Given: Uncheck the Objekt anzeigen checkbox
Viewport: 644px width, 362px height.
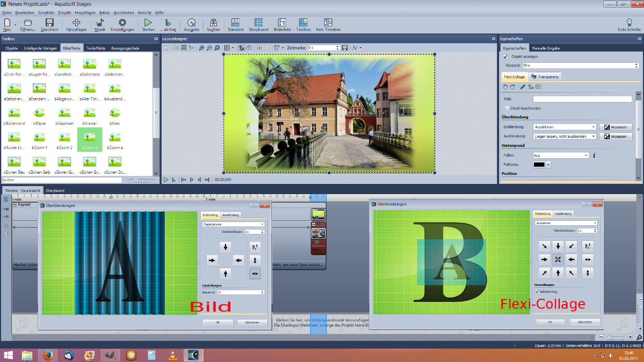Looking at the screenshot, I should (x=505, y=56).
